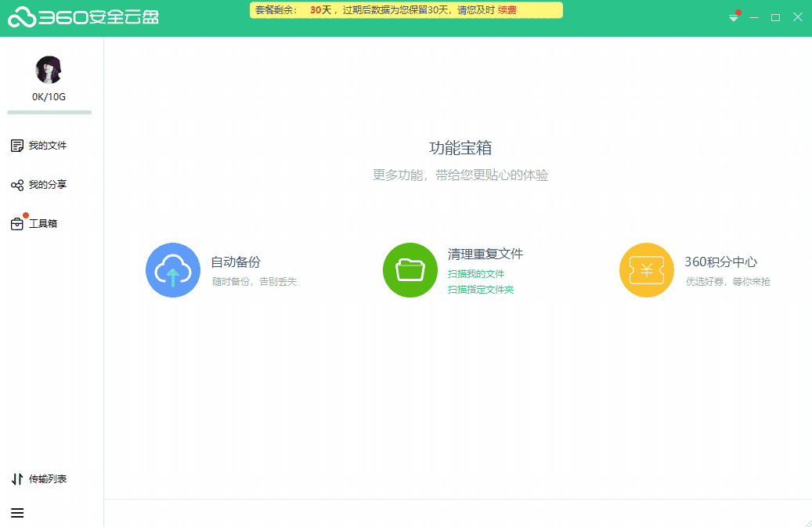Open the 工具箱 toolbox icon
Viewport: 812px width, 527px height.
pyautogui.click(x=17, y=224)
